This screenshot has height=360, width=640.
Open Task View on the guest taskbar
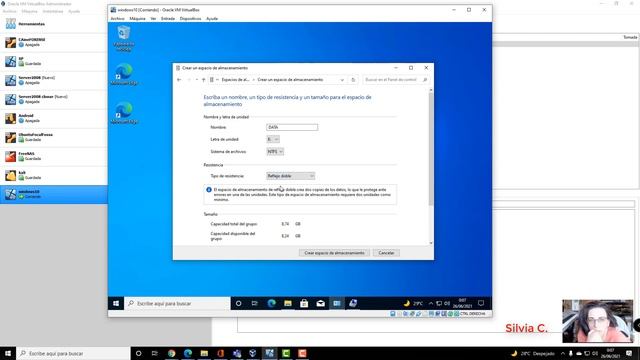pyautogui.click(x=255, y=303)
